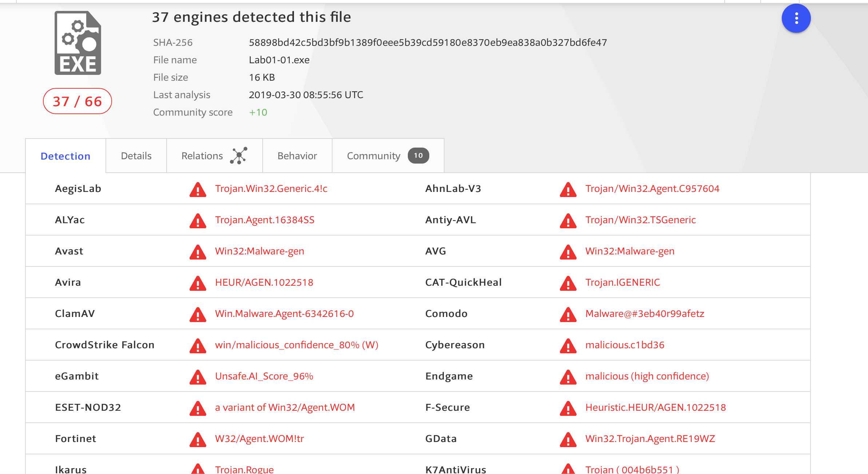Click the warning icon beside AegisLab detection
This screenshot has height=474, width=868.
[x=198, y=190]
